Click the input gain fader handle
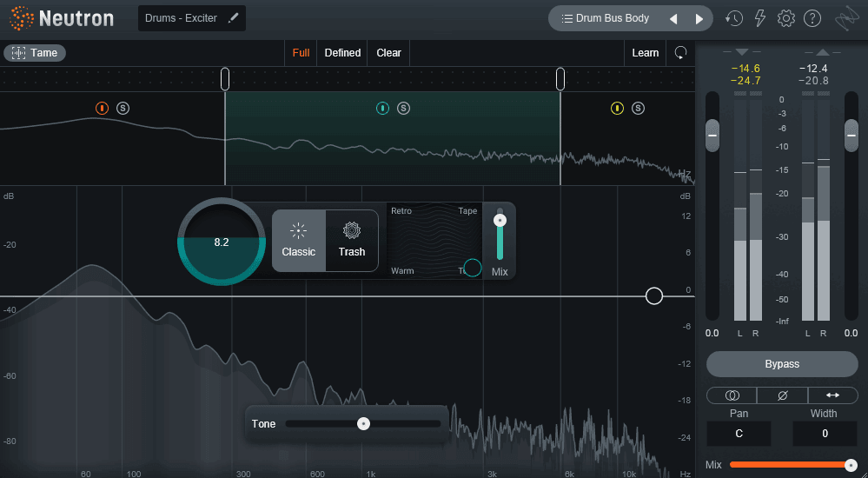 [712, 136]
